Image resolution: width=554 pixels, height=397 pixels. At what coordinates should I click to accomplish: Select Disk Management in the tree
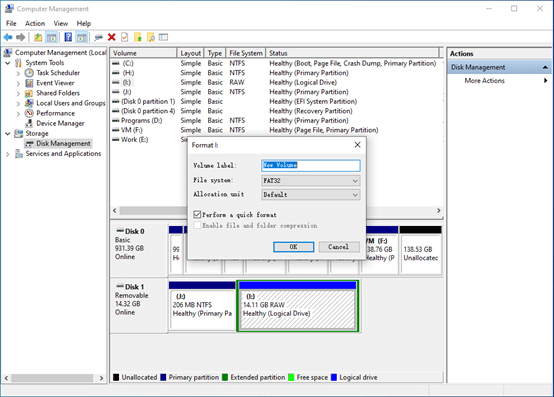(63, 143)
